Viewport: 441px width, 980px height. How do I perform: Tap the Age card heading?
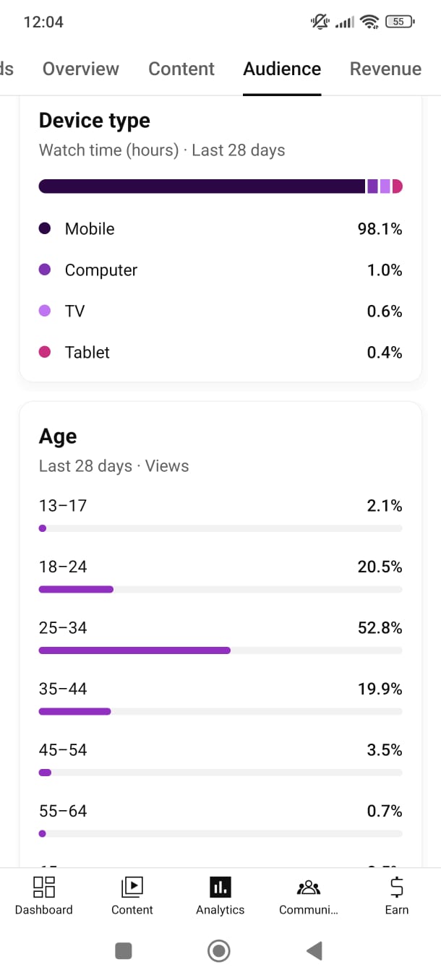point(58,437)
